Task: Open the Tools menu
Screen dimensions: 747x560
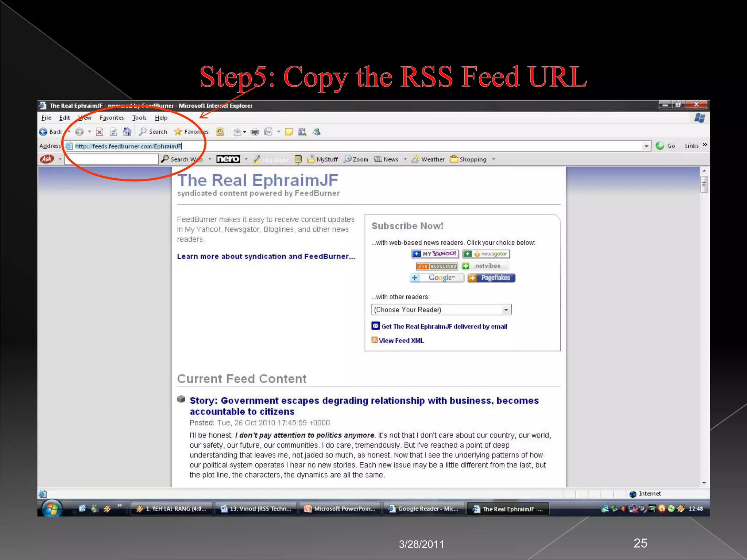Action: click(x=139, y=118)
